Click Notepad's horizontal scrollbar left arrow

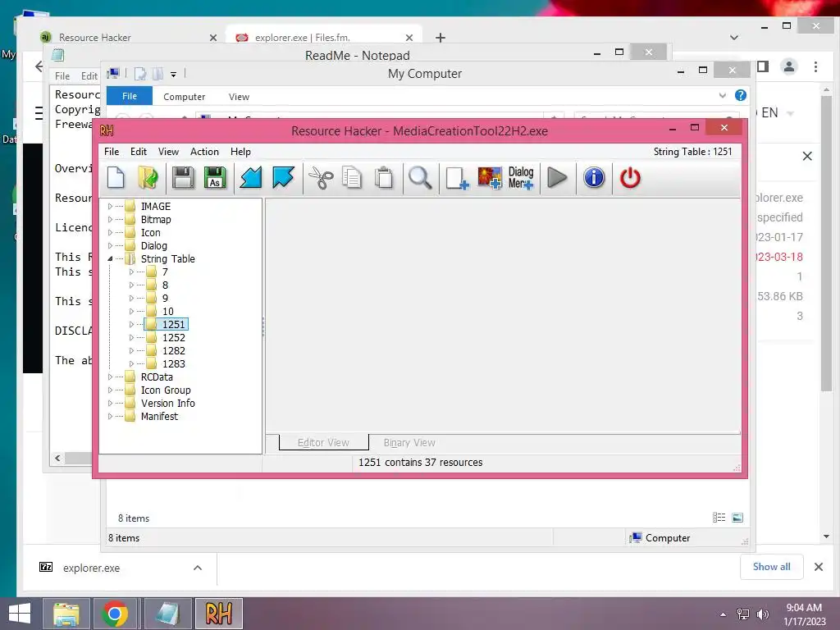click(58, 458)
